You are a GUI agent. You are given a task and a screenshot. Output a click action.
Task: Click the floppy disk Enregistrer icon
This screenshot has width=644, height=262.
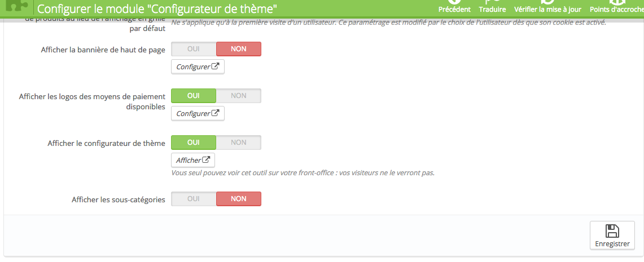point(612,231)
